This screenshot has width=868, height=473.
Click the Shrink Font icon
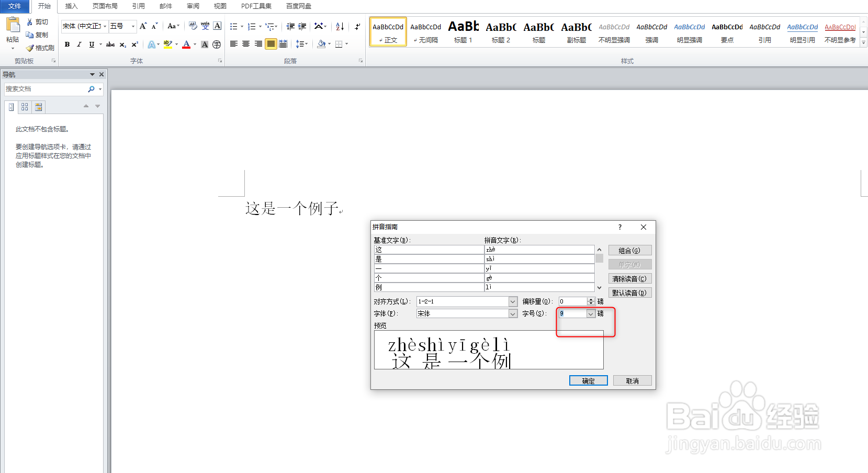click(x=154, y=26)
